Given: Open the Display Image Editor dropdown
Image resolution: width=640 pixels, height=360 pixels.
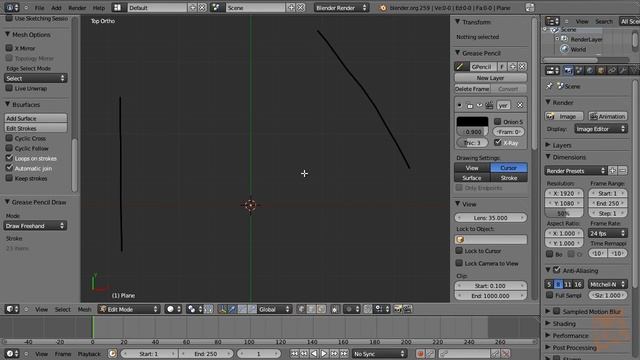Looking at the screenshot, I should 601,129.
